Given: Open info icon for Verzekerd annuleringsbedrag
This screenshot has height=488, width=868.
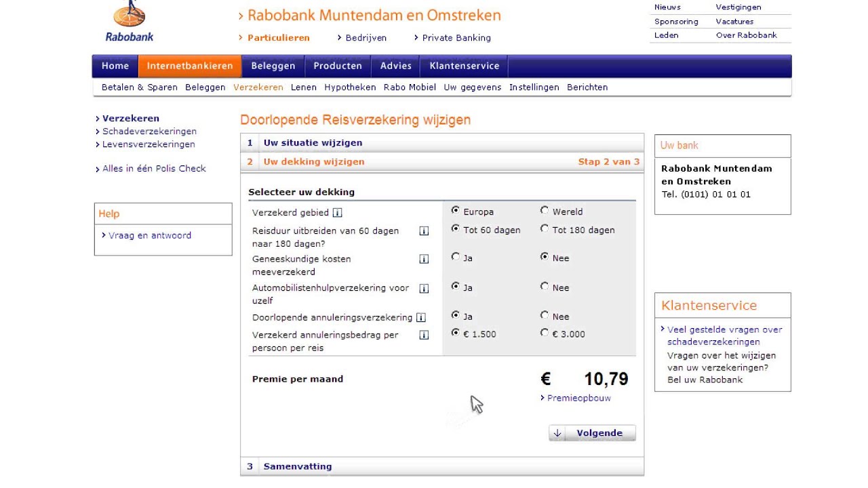Looking at the screenshot, I should point(424,335).
